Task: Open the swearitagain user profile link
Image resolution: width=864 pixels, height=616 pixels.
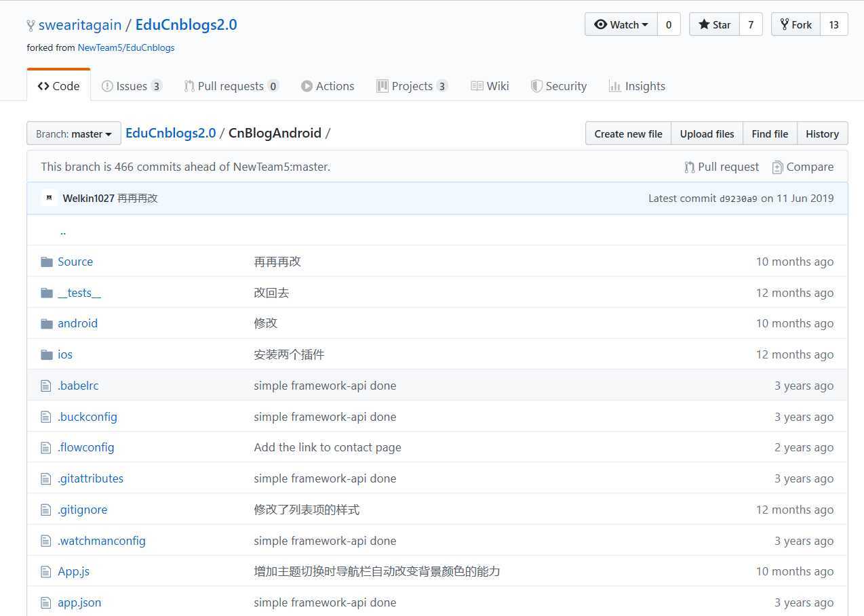Action: pyautogui.click(x=80, y=25)
